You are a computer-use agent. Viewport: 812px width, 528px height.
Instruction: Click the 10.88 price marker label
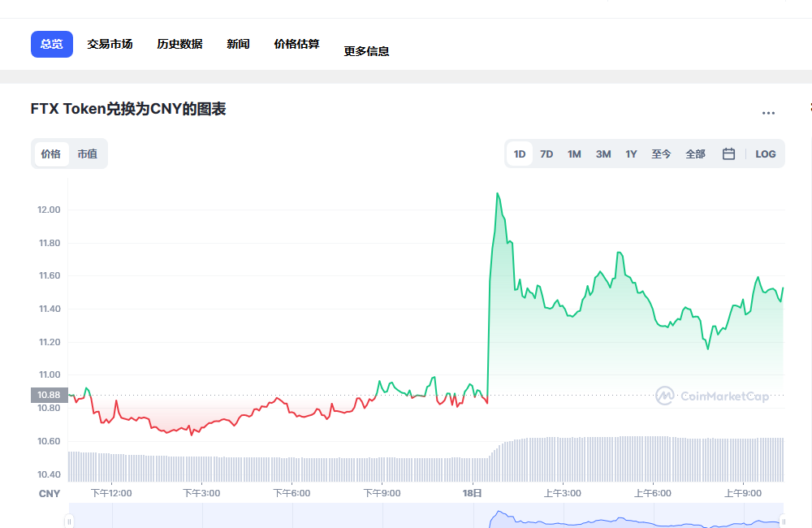(x=50, y=395)
